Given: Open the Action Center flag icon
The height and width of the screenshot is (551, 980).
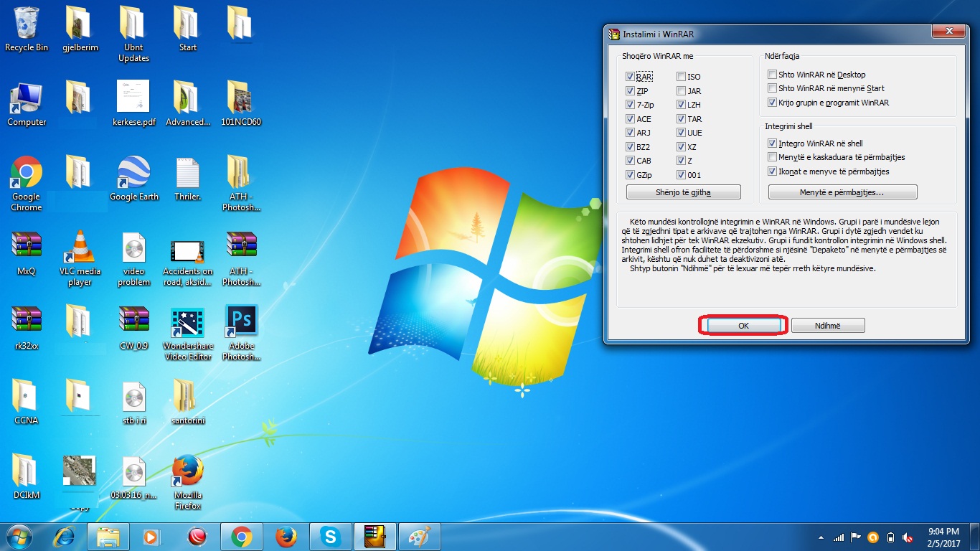Looking at the screenshot, I should coord(855,537).
